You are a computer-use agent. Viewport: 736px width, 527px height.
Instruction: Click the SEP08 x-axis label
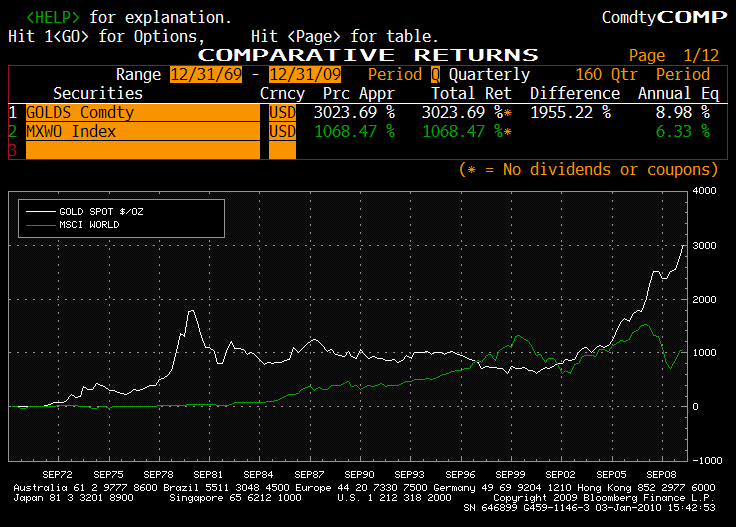tap(661, 474)
